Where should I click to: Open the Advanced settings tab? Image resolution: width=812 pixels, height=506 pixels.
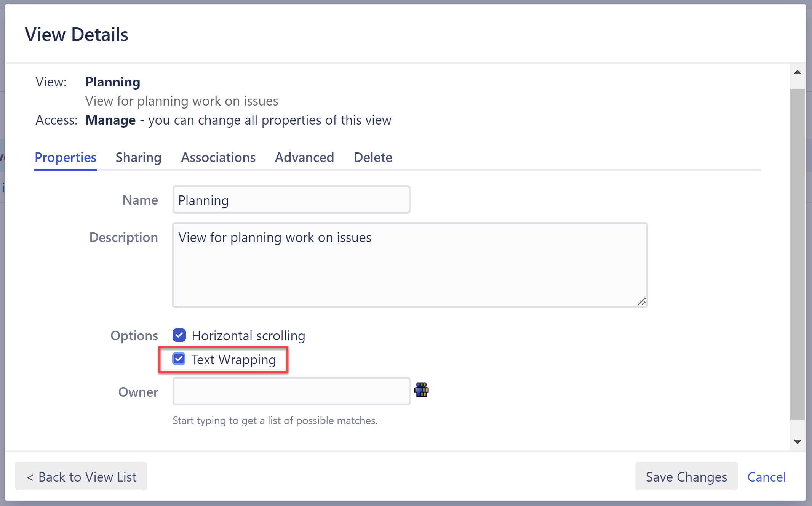point(304,157)
